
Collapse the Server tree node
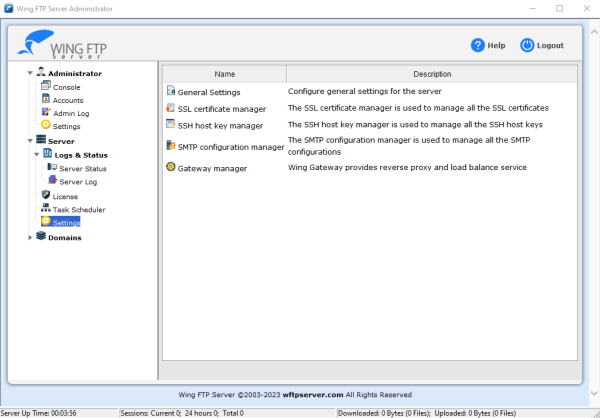point(30,141)
